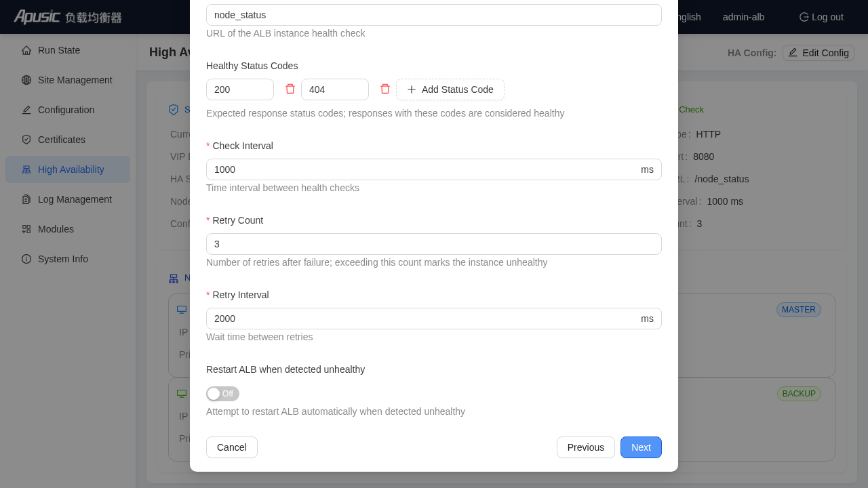Click the System Info icon
Screen dimensions: 868x488
[x=26, y=259]
